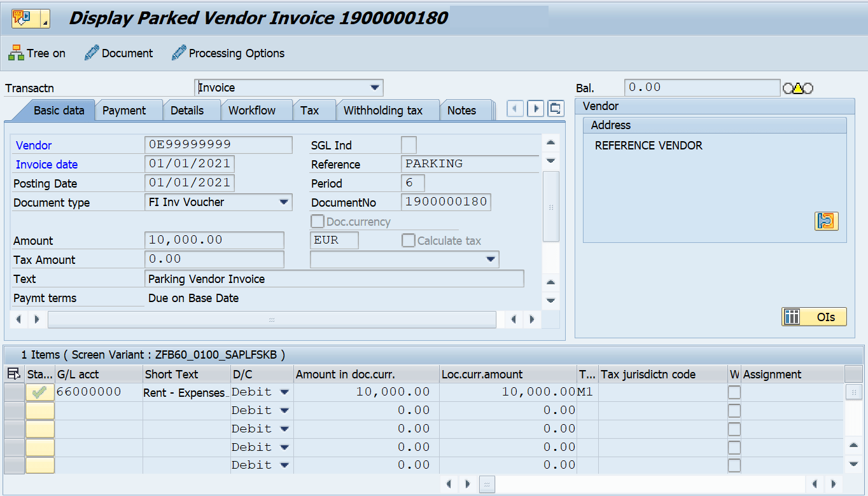Viewport: 868px width, 496px height.
Task: Click the tab overview icon next to tab arrows
Action: click(555, 108)
